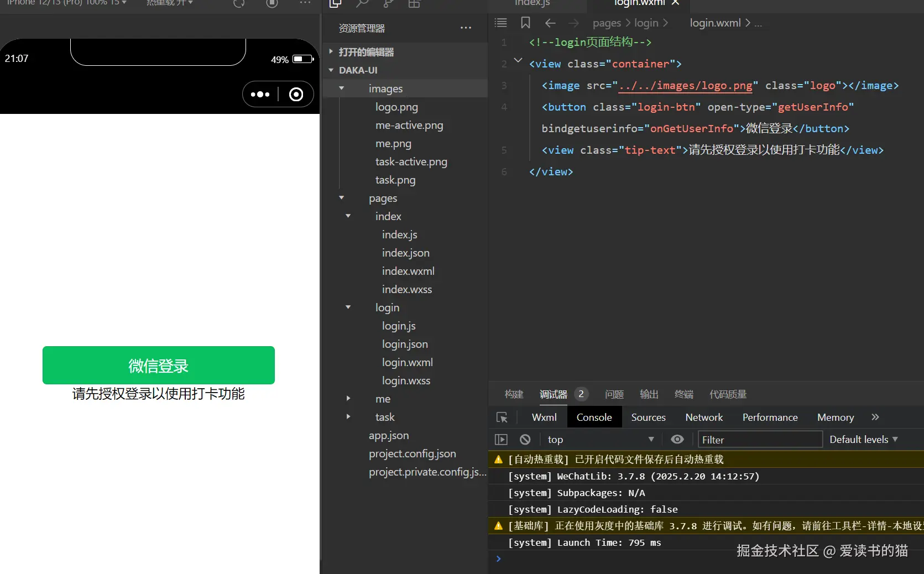
Task: Click the simulator stop icon in top bar
Action: [x=272, y=3]
